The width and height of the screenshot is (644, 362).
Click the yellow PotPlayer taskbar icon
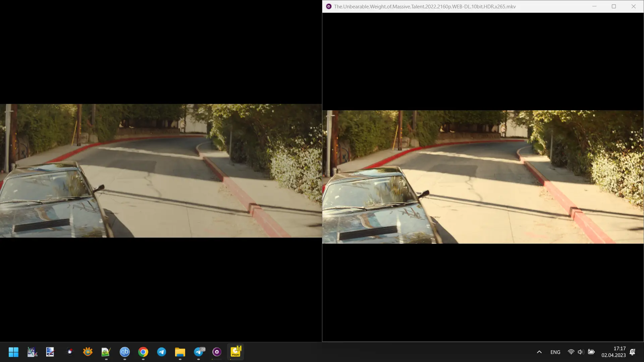tap(235, 352)
